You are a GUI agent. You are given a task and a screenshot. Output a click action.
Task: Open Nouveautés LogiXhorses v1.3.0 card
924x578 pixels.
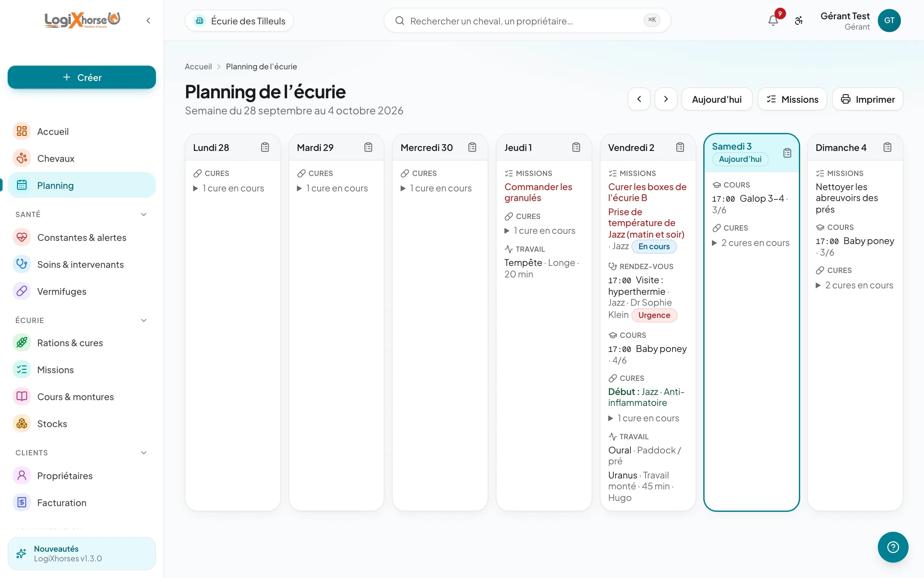point(82,554)
